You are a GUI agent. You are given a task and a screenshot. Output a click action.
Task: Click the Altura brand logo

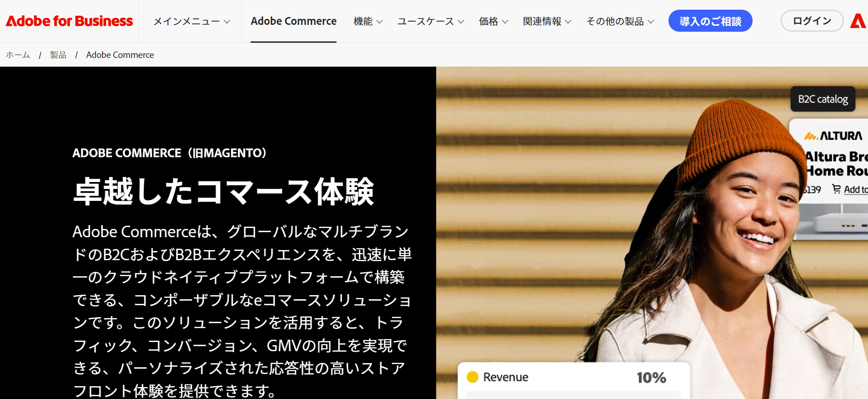833,136
